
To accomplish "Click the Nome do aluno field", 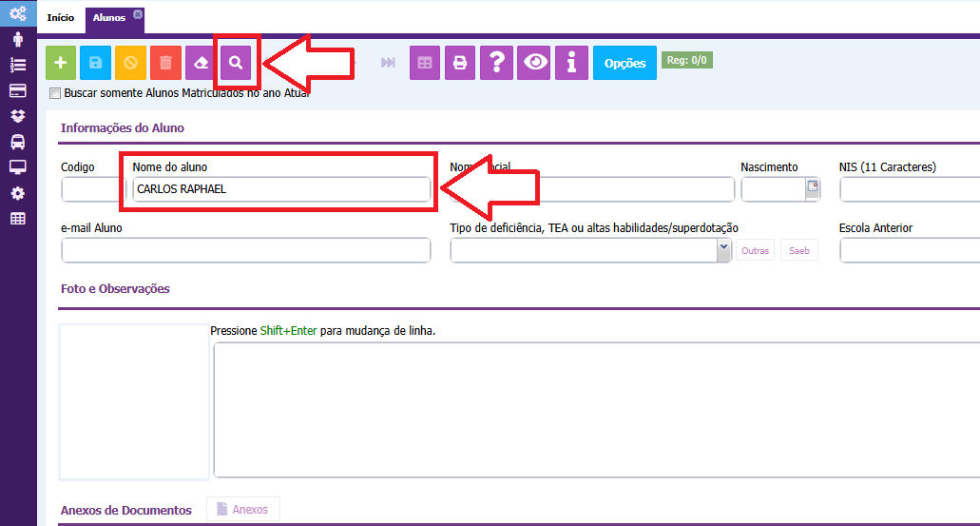I will (x=281, y=189).
